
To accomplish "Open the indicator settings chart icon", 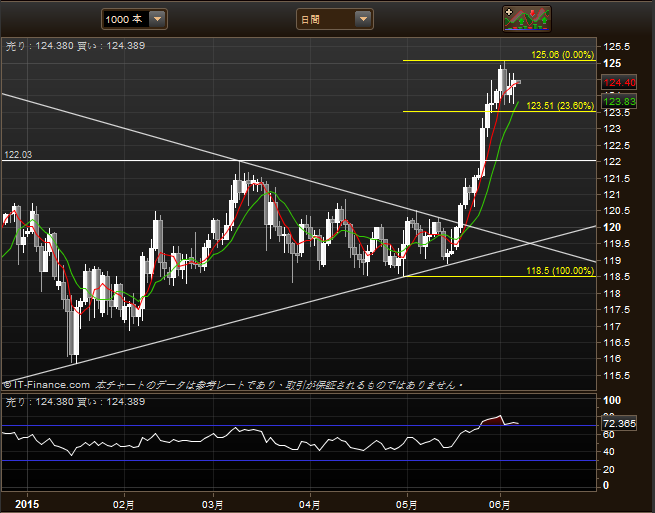I will tap(527, 19).
